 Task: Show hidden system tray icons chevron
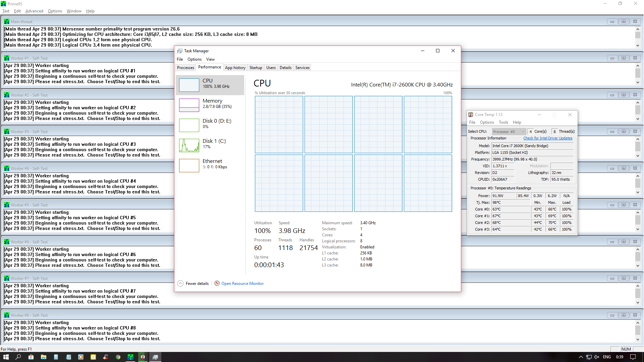pos(581,357)
